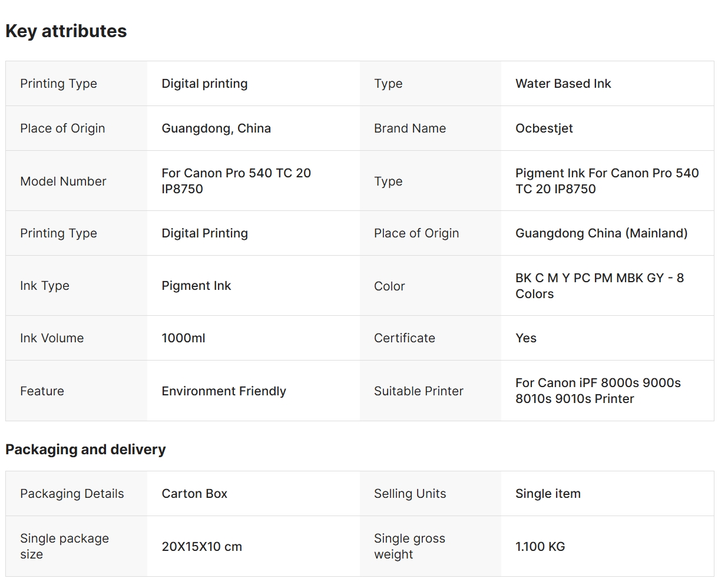Click the Brand Name label cell

coord(410,128)
